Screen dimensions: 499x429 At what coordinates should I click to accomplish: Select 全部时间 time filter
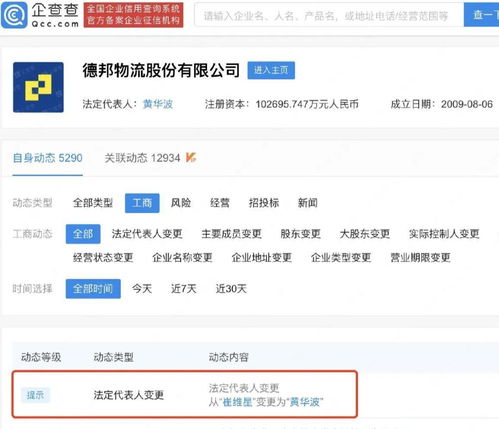(x=93, y=289)
